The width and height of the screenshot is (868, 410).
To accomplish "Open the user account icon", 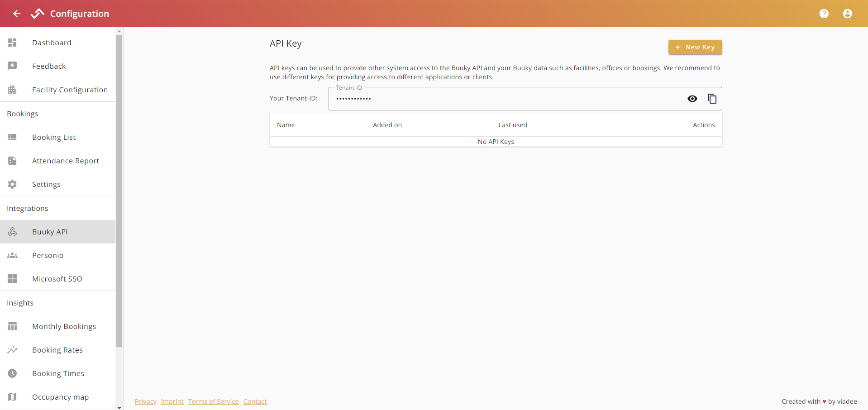I will click(x=848, y=14).
